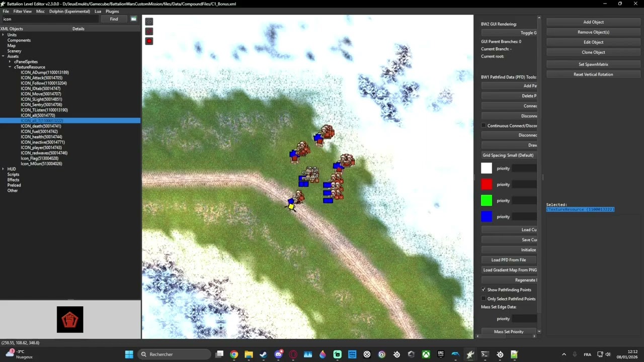This screenshot has height=362, width=644.
Task: Check Only Select Pathfind Points
Action: click(484, 299)
